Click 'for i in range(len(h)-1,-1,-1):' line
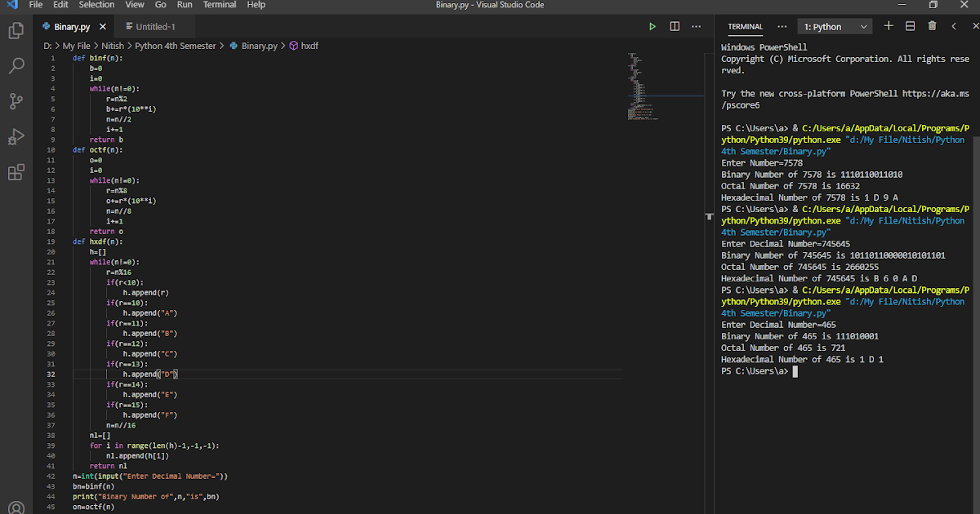This screenshot has height=514, width=980. [154, 445]
